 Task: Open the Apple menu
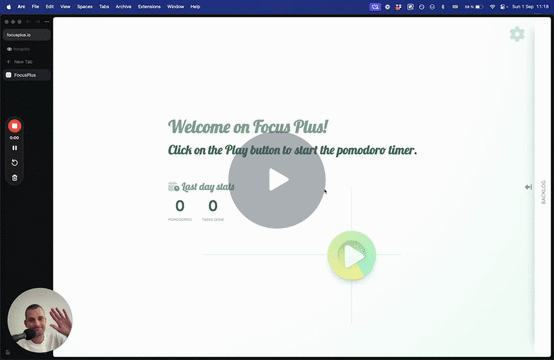point(9,7)
